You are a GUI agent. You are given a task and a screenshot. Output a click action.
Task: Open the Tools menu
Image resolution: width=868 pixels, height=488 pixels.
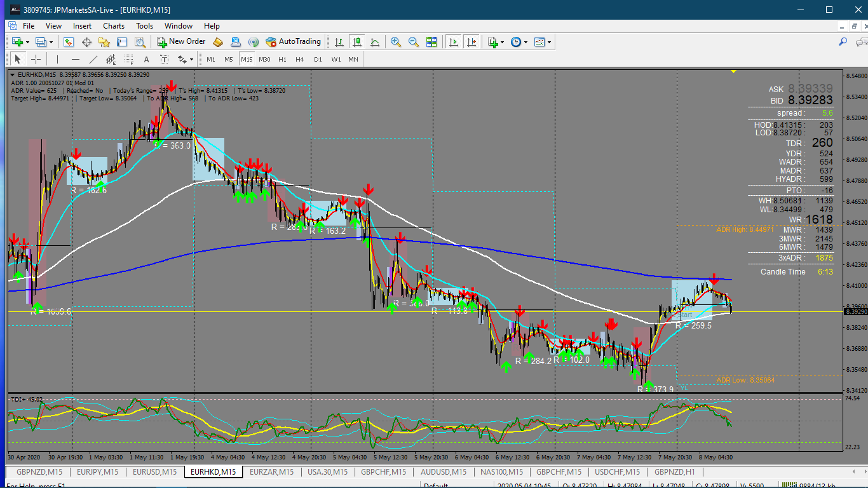(144, 26)
